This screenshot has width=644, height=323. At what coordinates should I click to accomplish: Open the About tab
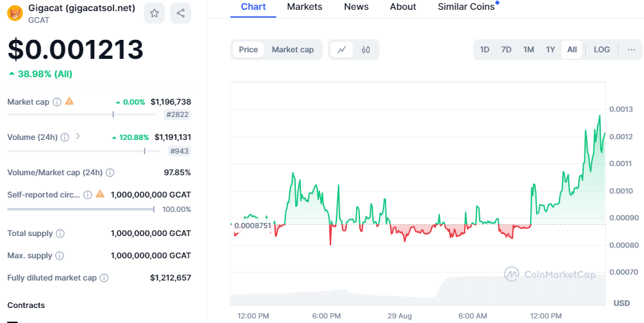pyautogui.click(x=403, y=7)
